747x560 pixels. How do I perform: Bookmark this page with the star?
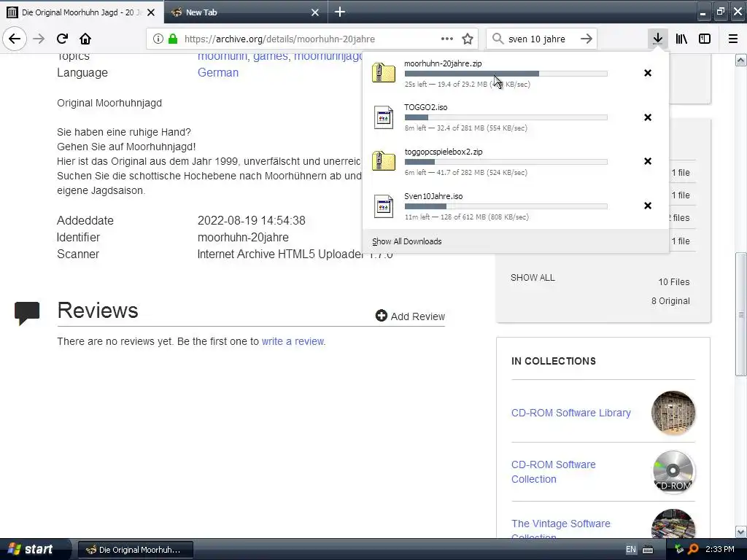[x=468, y=39]
